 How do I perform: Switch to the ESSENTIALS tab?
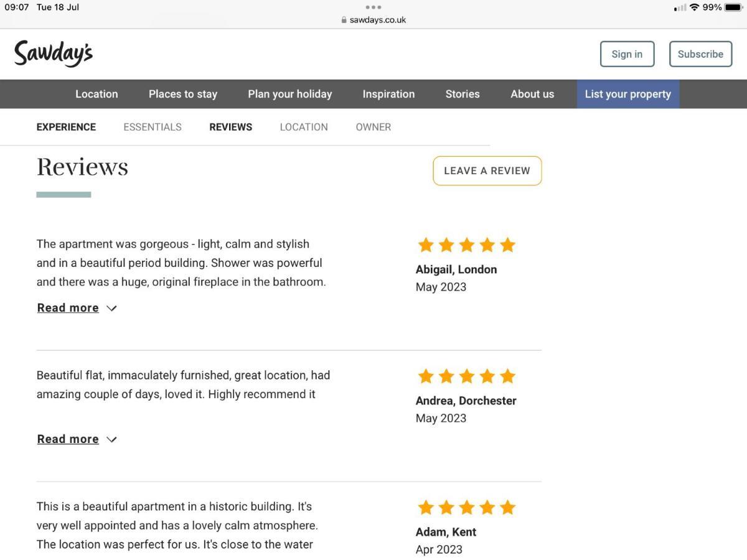pos(153,127)
